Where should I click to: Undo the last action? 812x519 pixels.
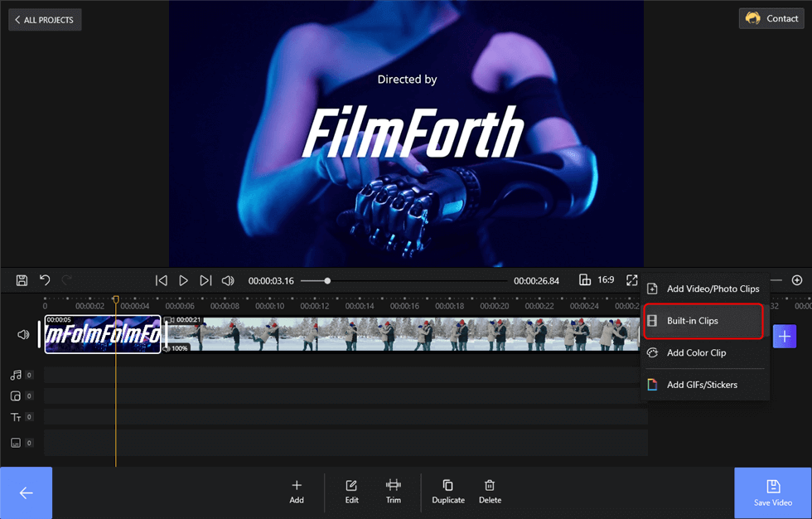(x=45, y=280)
